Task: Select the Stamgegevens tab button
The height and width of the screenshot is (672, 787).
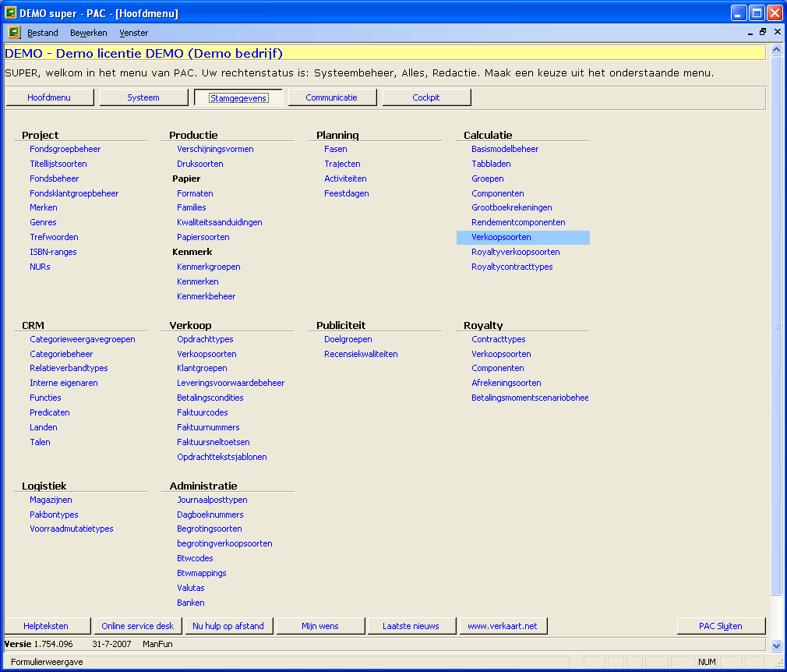Action: click(x=238, y=97)
